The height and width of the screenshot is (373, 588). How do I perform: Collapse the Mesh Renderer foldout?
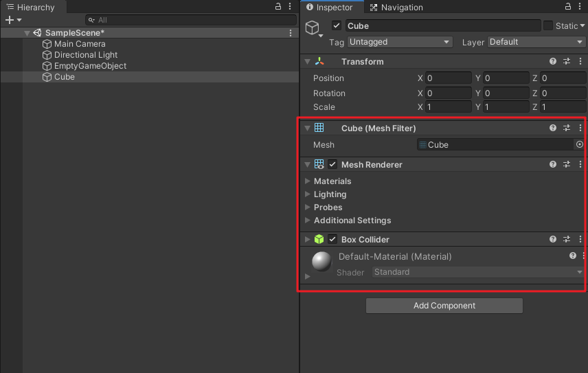pos(308,165)
